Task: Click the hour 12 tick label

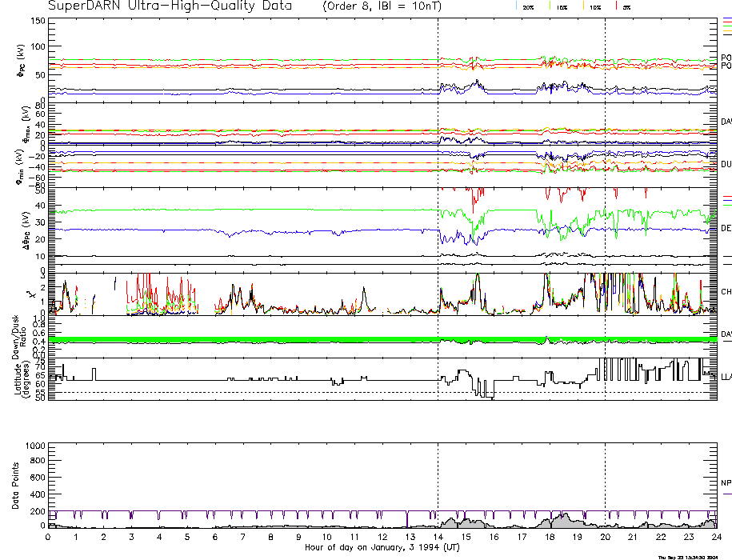Action: coord(382,538)
